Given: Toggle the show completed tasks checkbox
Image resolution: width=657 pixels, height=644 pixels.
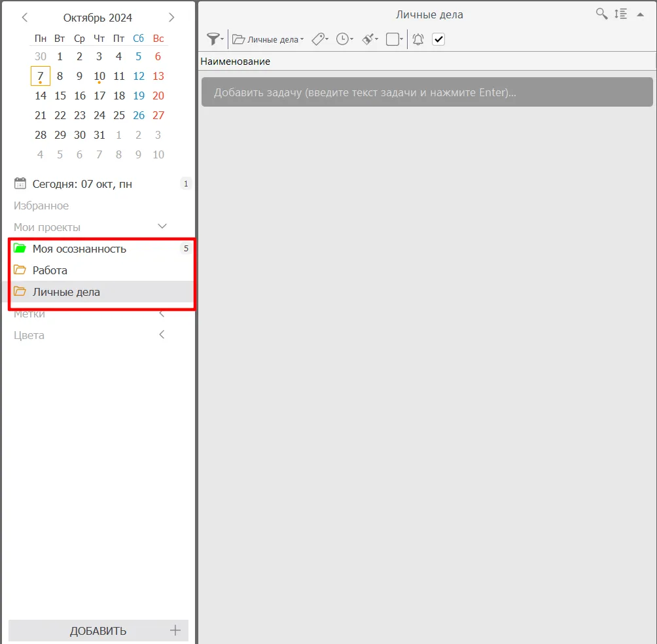Looking at the screenshot, I should 438,39.
